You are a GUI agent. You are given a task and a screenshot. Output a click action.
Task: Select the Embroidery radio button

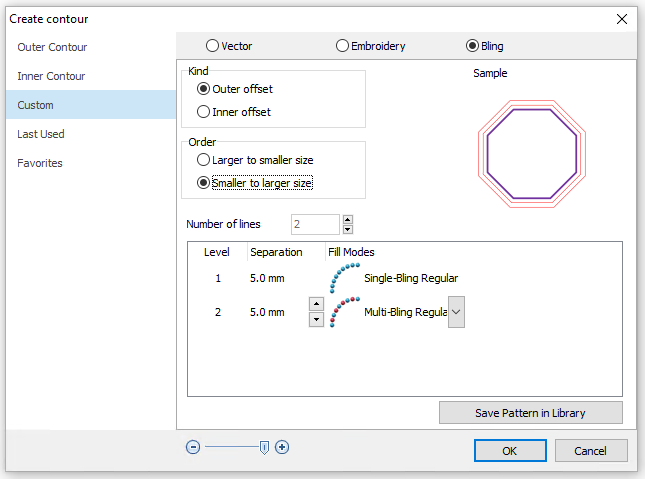(343, 46)
